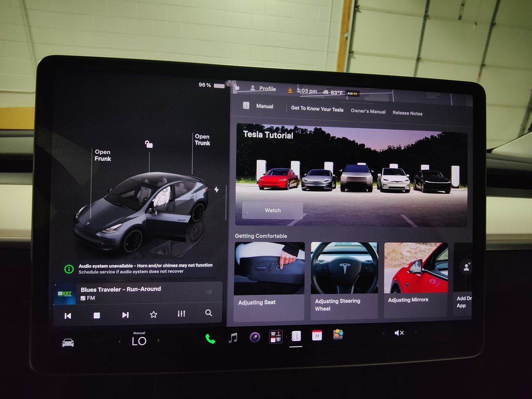
Task: Lower cabin temperature with left chevron
Action: coord(119,341)
